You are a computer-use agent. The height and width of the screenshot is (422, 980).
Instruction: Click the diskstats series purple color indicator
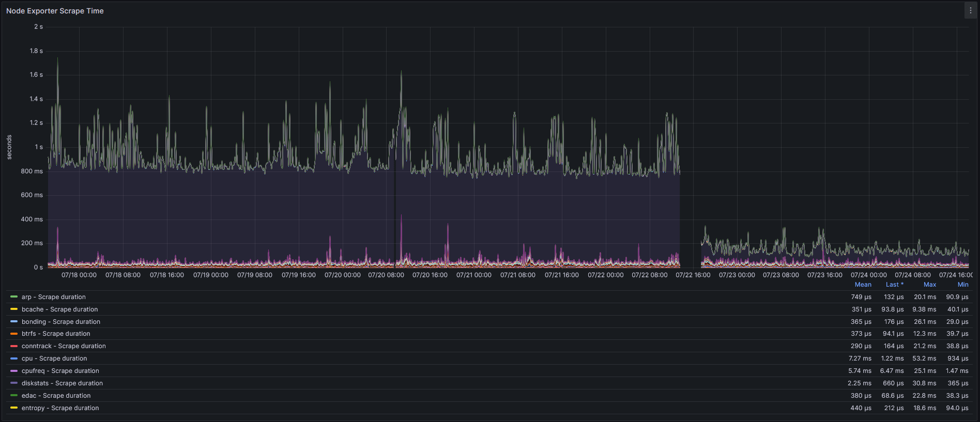point(14,383)
